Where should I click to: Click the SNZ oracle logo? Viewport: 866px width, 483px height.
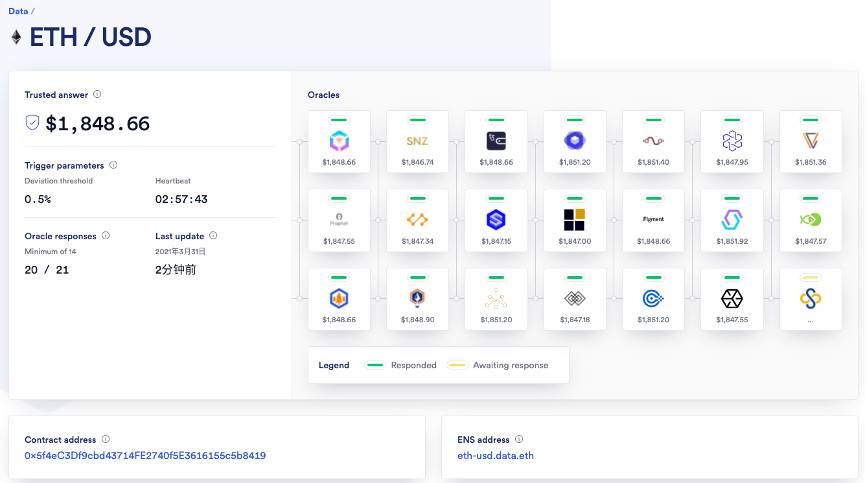(x=417, y=141)
